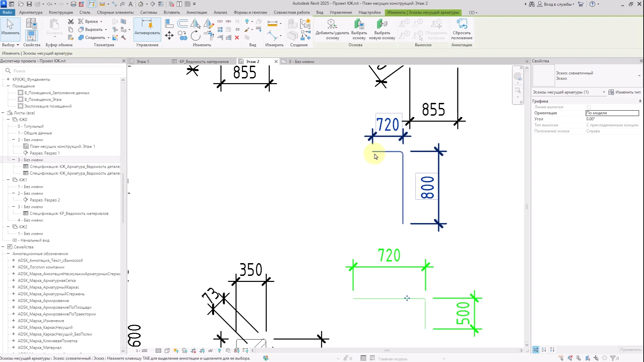644x362 pixels.
Task: Click the Help question mark icon
Action: point(592,4)
